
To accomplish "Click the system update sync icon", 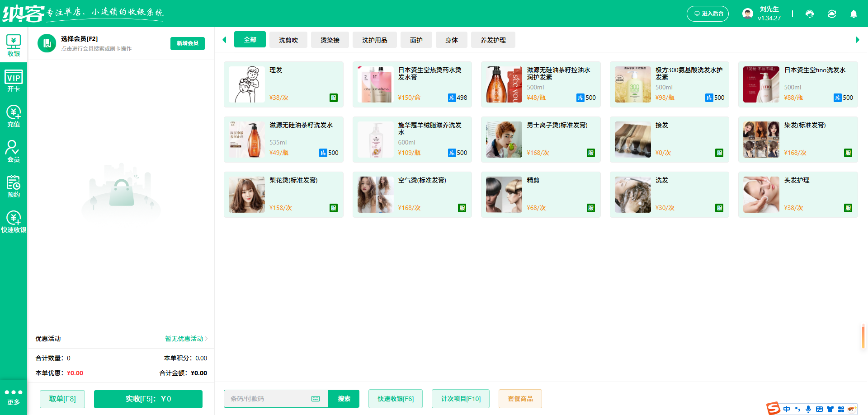I will (x=832, y=14).
